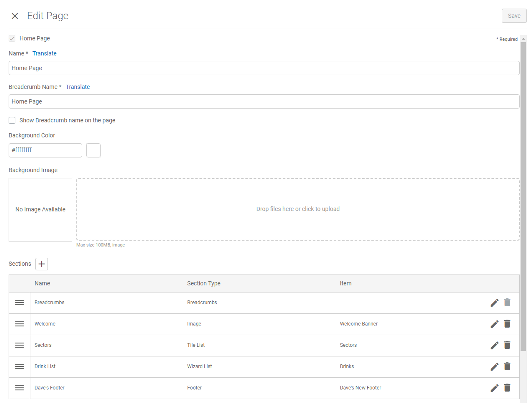Viewport: 532px width, 403px height.
Task: Edit Dave's Footer section with pencil icon
Action: pos(494,388)
